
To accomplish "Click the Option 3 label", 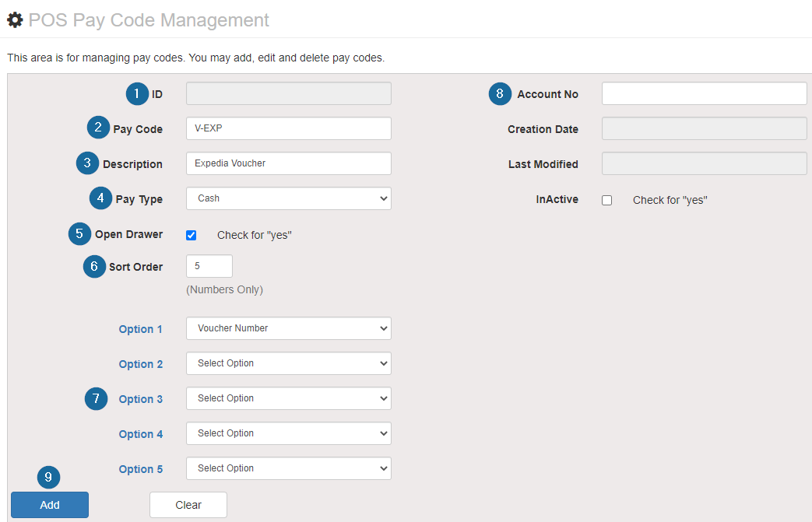I will click(140, 399).
